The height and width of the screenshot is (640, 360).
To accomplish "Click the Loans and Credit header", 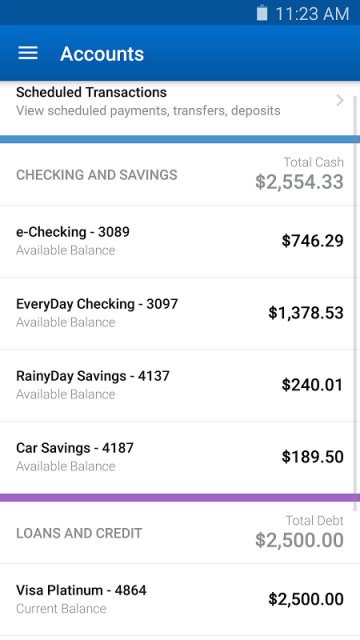I will pos(79,533).
